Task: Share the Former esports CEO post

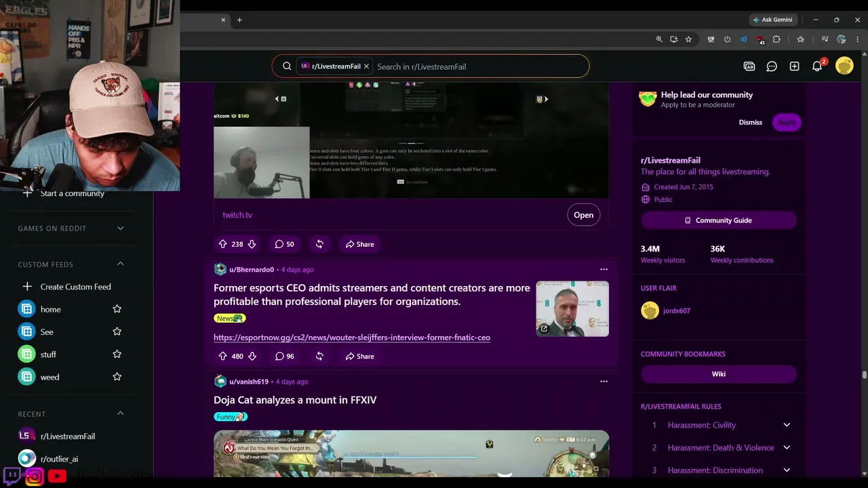Action: coord(359,356)
